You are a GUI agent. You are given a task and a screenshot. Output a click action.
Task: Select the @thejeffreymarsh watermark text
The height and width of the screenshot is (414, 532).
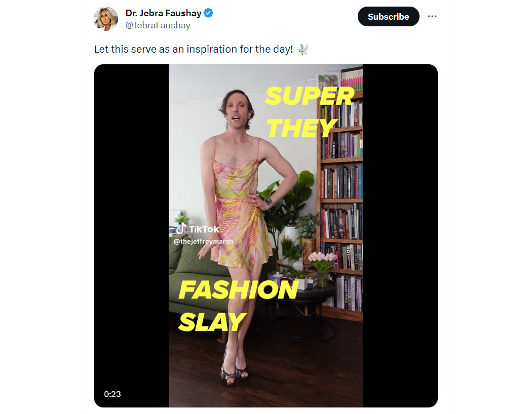tap(203, 241)
